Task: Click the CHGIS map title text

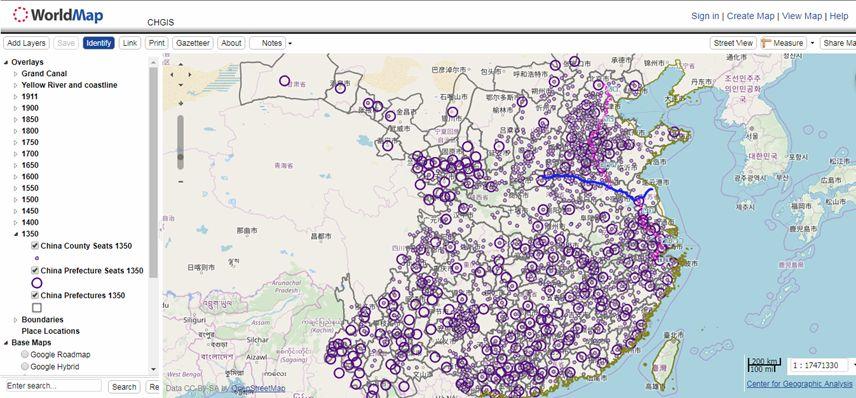Action: click(160, 22)
